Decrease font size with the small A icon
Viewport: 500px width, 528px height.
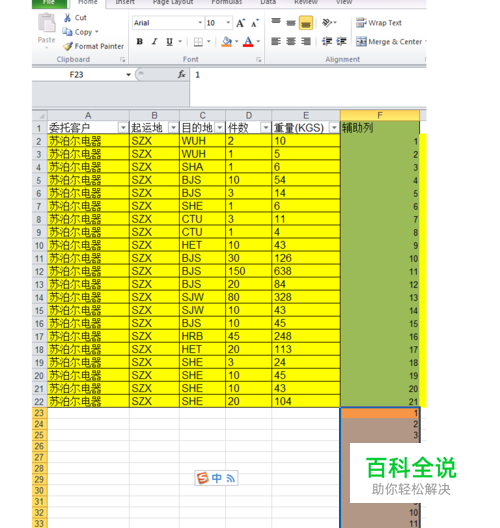click(255, 23)
